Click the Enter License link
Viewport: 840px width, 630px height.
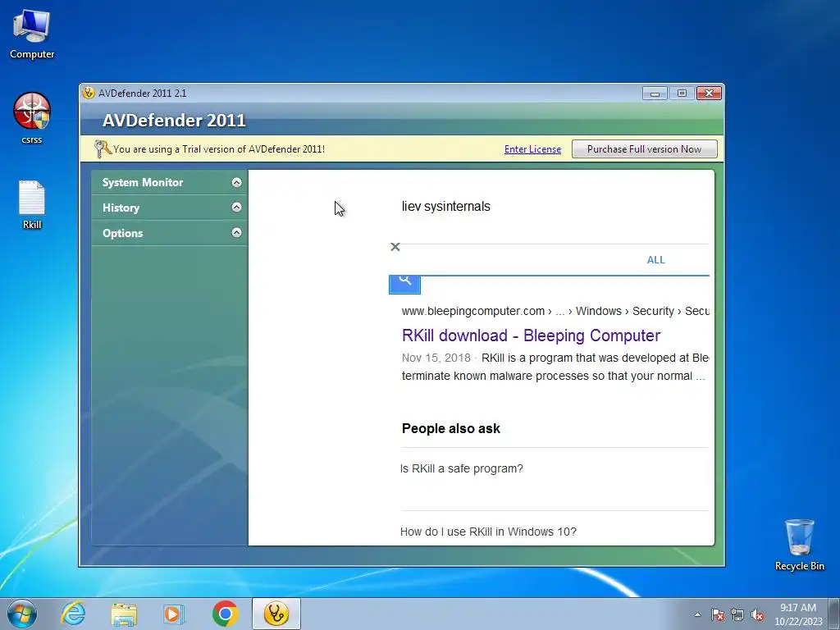tap(532, 149)
